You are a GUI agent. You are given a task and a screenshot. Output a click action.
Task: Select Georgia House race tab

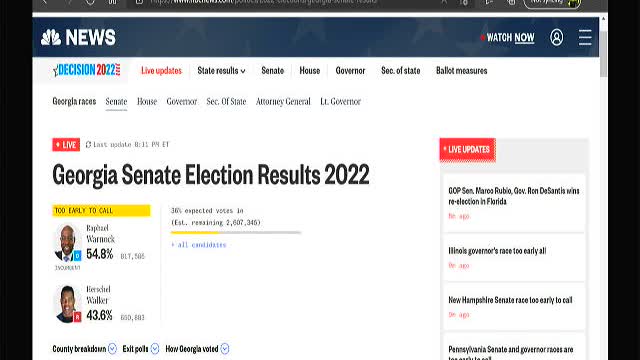point(147,101)
